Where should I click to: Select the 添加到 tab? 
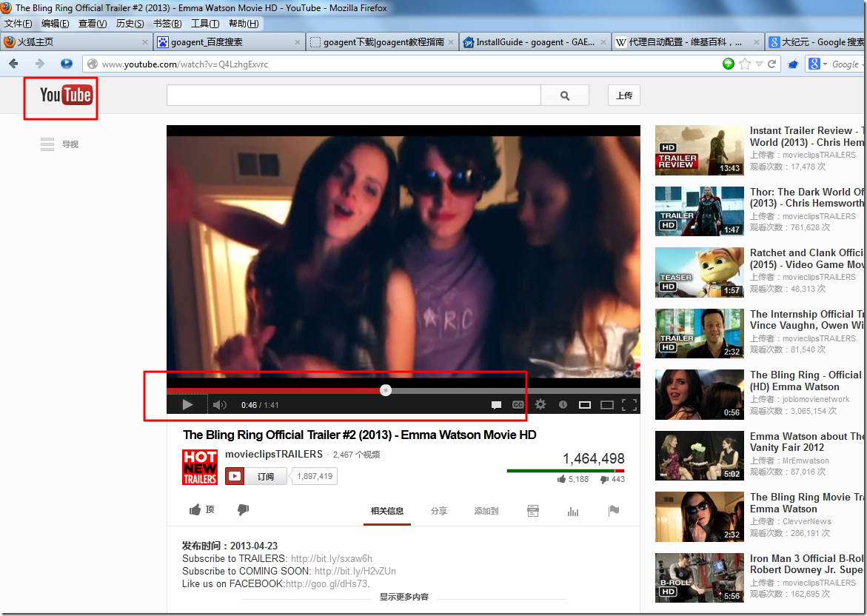(486, 511)
